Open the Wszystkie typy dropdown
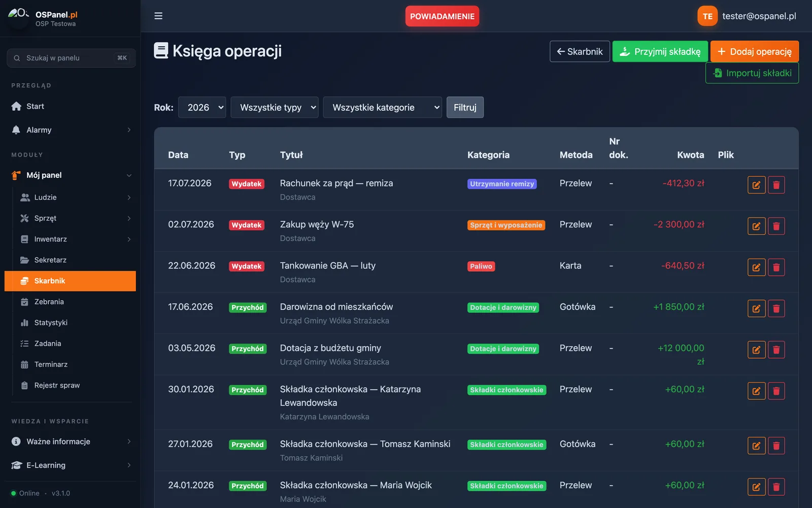Screen dimensions: 812x508 tap(275, 107)
